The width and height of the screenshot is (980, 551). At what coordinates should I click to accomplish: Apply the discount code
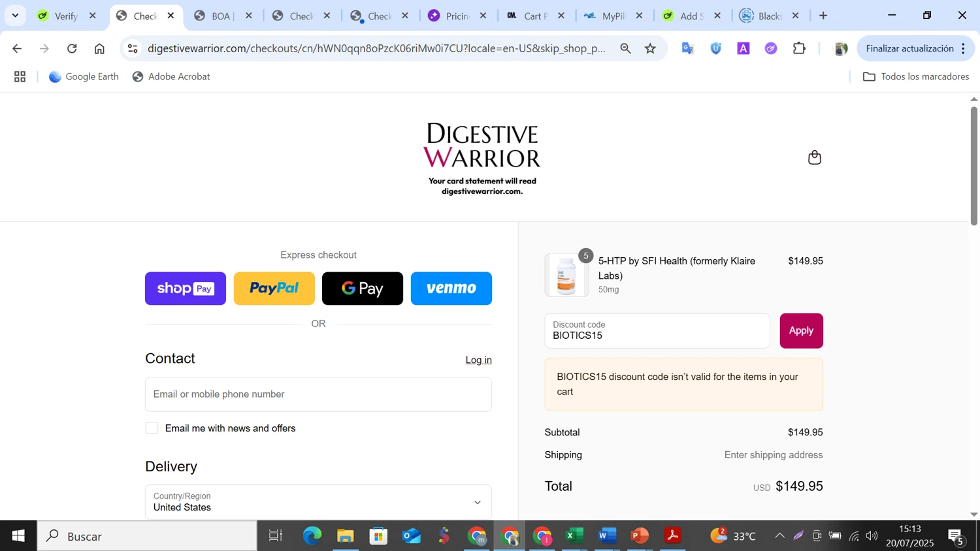[801, 330]
